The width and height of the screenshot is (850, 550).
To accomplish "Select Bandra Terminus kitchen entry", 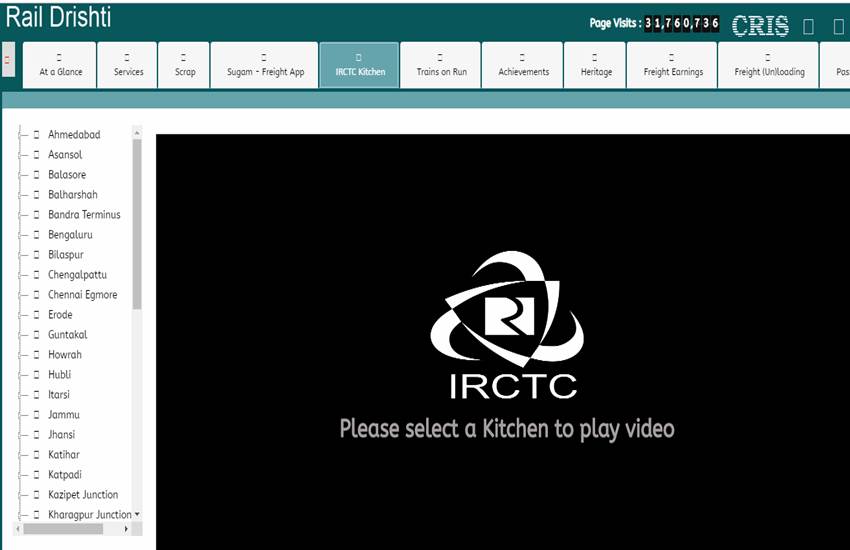I will [x=84, y=215].
